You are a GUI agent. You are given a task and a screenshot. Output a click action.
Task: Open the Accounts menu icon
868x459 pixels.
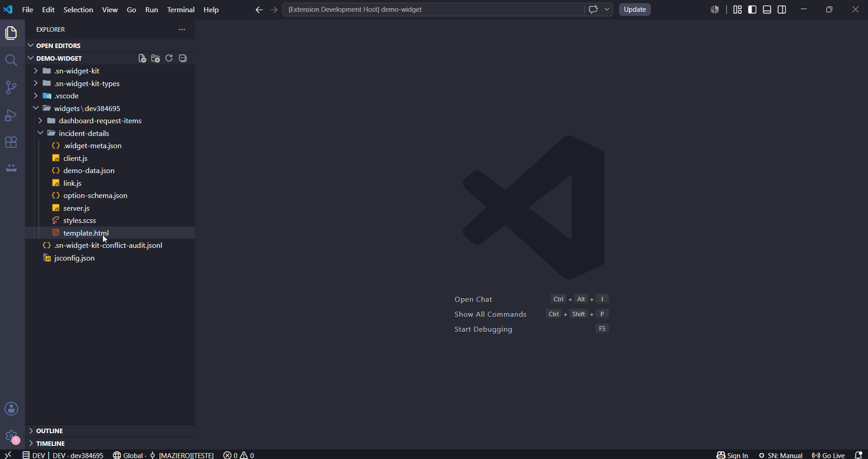pyautogui.click(x=11, y=409)
